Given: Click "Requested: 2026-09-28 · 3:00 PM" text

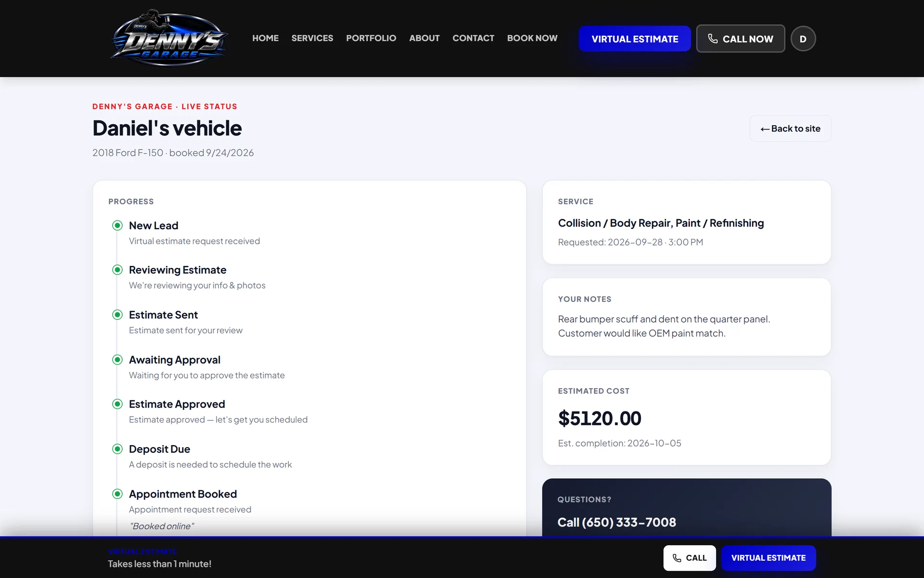Looking at the screenshot, I should pyautogui.click(x=630, y=242).
